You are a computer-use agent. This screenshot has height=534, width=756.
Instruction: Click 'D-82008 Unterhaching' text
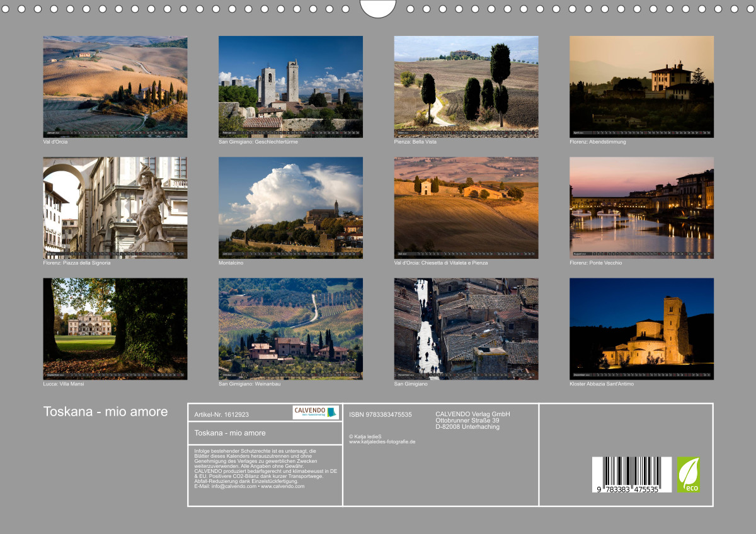pos(467,426)
